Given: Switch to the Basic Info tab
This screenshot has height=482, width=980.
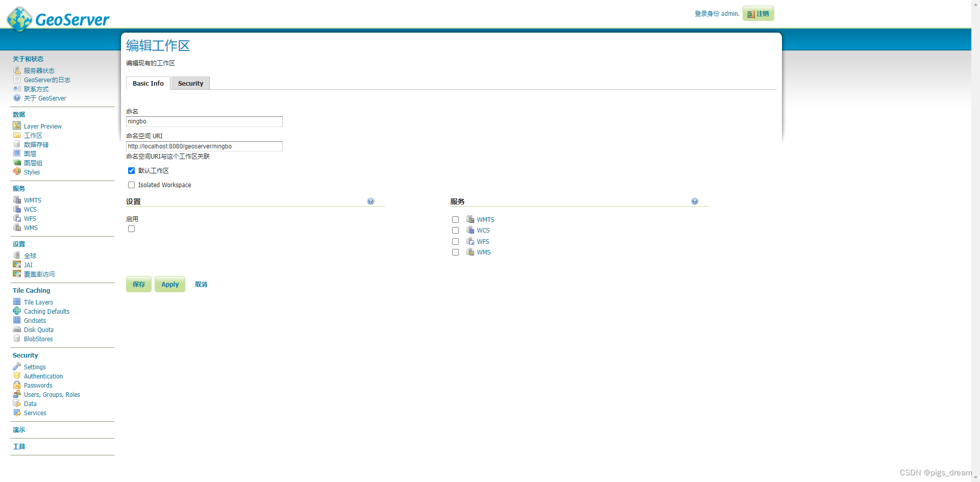Looking at the screenshot, I should [148, 83].
